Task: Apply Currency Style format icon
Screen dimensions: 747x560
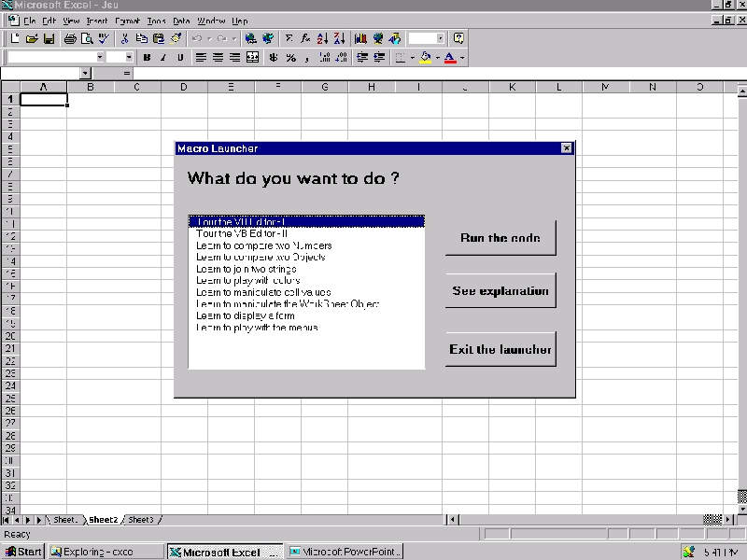Action: tap(274, 58)
